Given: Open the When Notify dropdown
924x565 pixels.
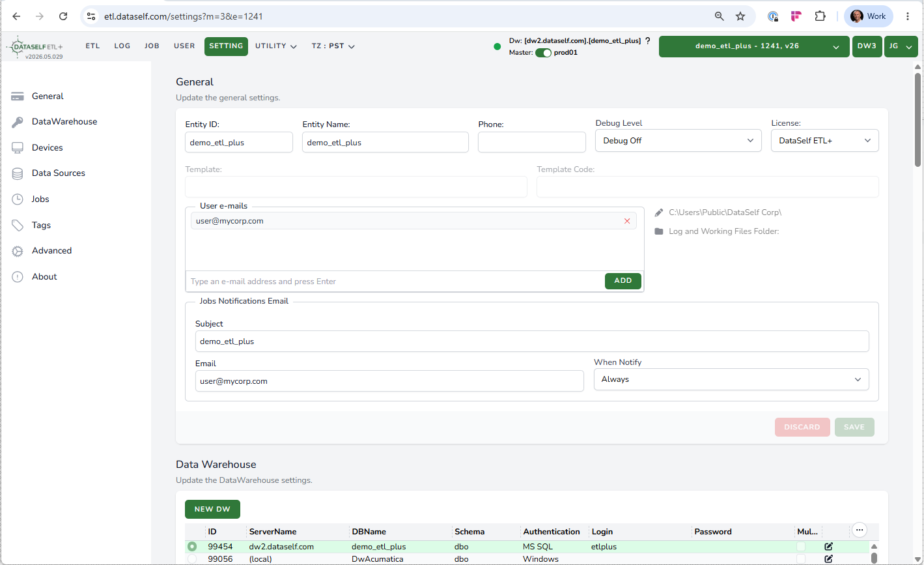Looking at the screenshot, I should click(x=731, y=379).
